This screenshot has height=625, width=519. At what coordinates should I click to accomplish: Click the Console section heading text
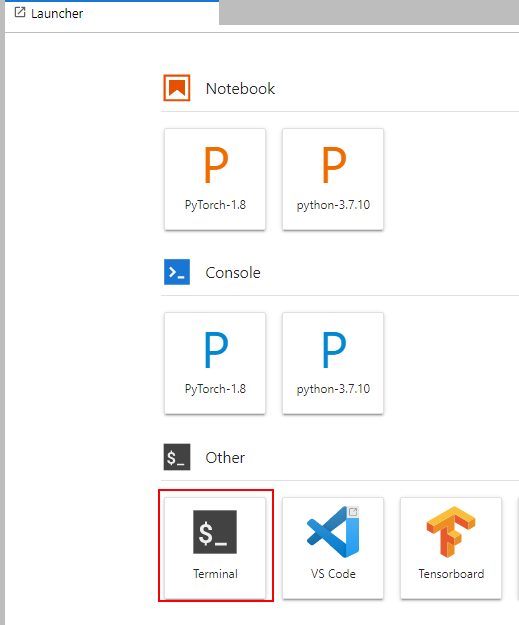[233, 273]
